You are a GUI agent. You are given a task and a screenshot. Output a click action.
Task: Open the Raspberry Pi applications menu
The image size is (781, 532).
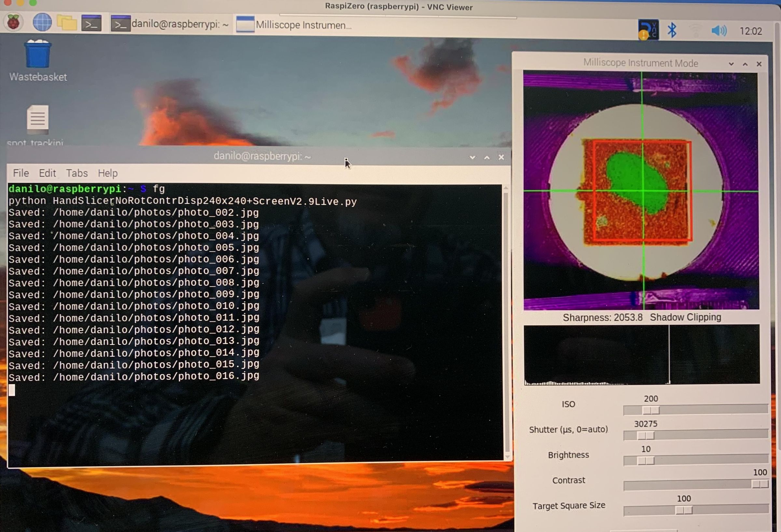point(13,23)
